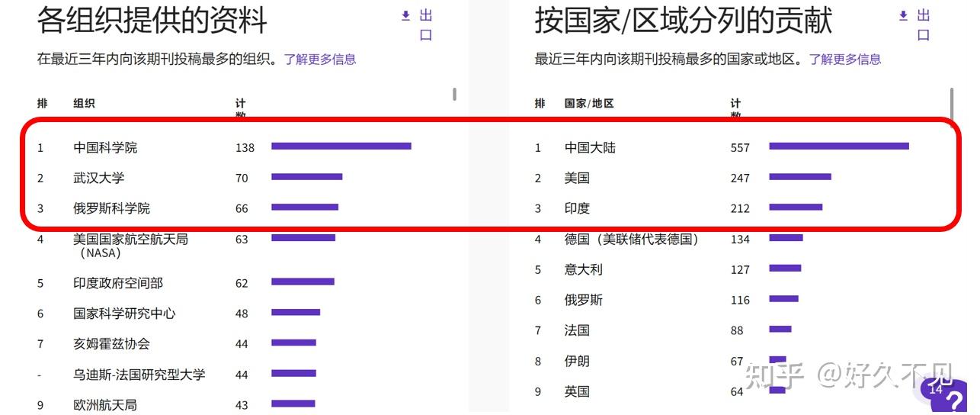The width and height of the screenshot is (980, 415).
Task: Select the 中国科学院 organization row
Action: click(244, 147)
